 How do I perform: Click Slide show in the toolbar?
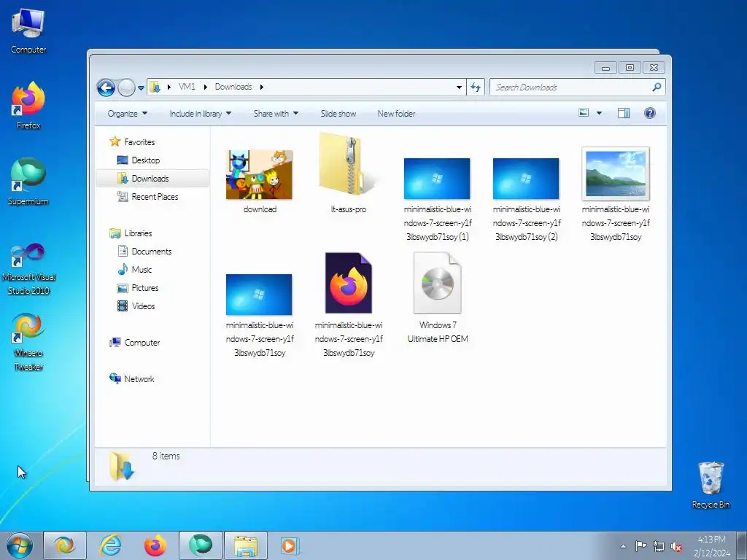tap(338, 113)
